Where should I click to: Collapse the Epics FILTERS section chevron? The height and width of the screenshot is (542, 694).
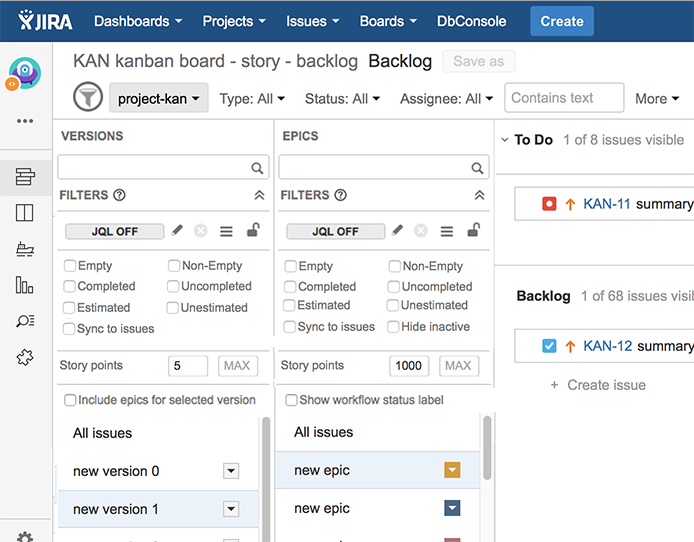point(479,195)
